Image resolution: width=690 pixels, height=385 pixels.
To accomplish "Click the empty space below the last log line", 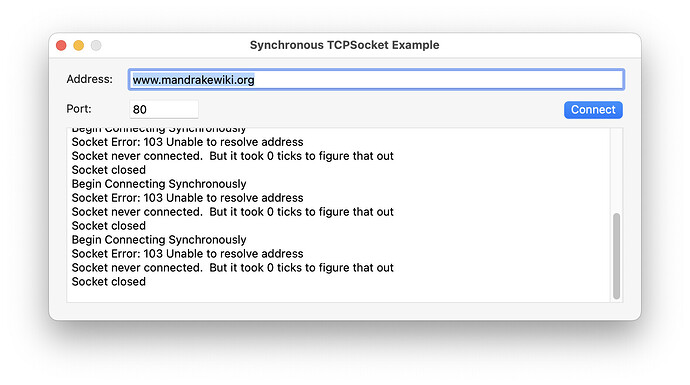I will [x=338, y=295].
